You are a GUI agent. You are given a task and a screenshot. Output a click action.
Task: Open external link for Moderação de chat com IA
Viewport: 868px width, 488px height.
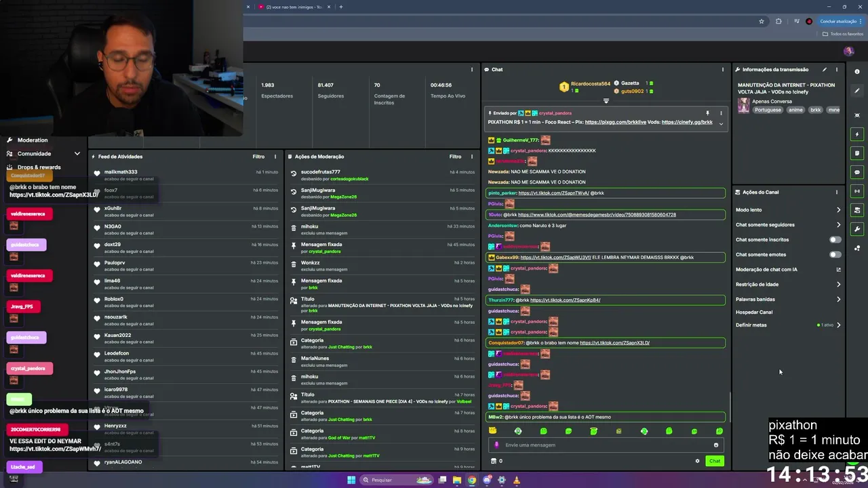[838, 269]
